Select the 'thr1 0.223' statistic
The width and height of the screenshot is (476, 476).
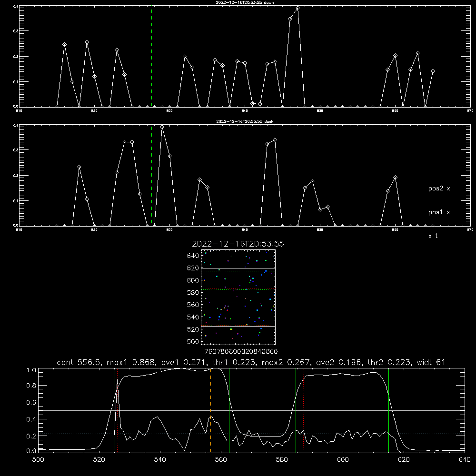[234, 362]
